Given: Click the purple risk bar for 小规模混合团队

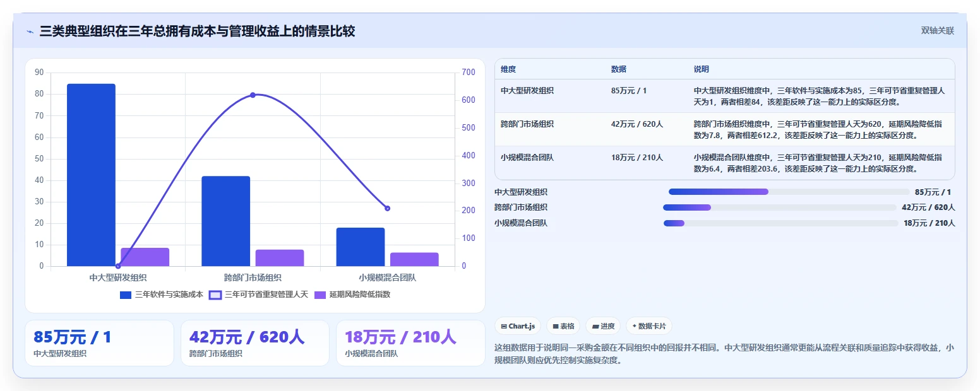Looking at the screenshot, I should click(x=414, y=259).
